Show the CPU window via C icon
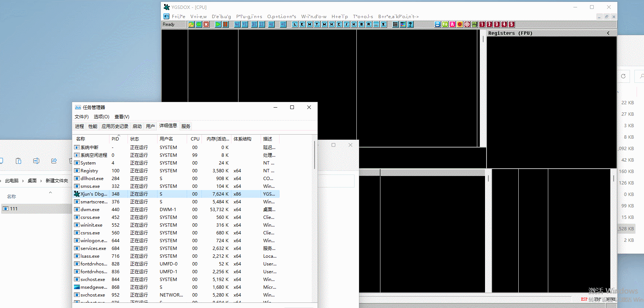 click(x=339, y=24)
